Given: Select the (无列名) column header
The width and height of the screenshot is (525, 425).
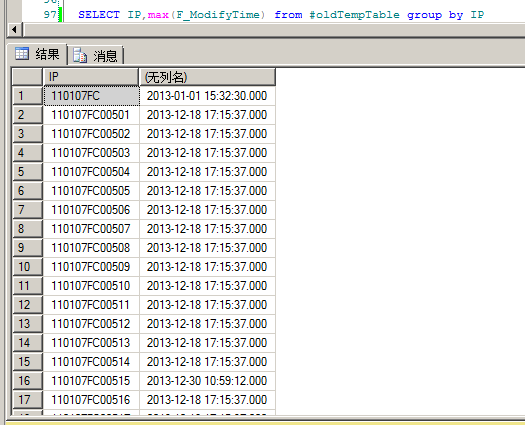Looking at the screenshot, I should click(207, 77).
